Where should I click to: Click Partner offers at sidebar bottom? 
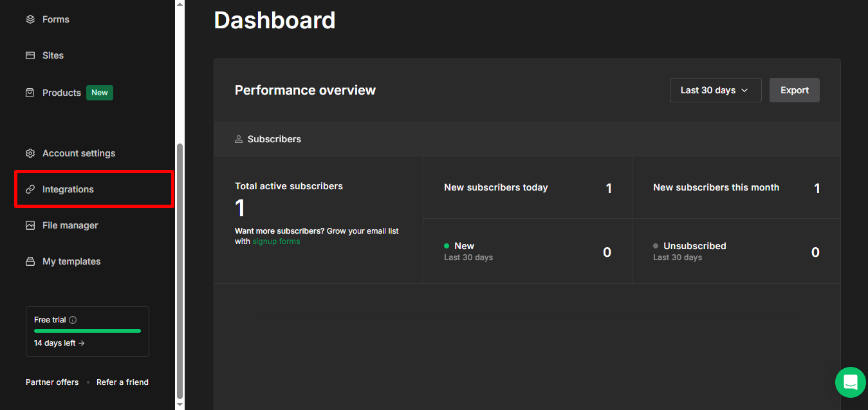(x=52, y=382)
